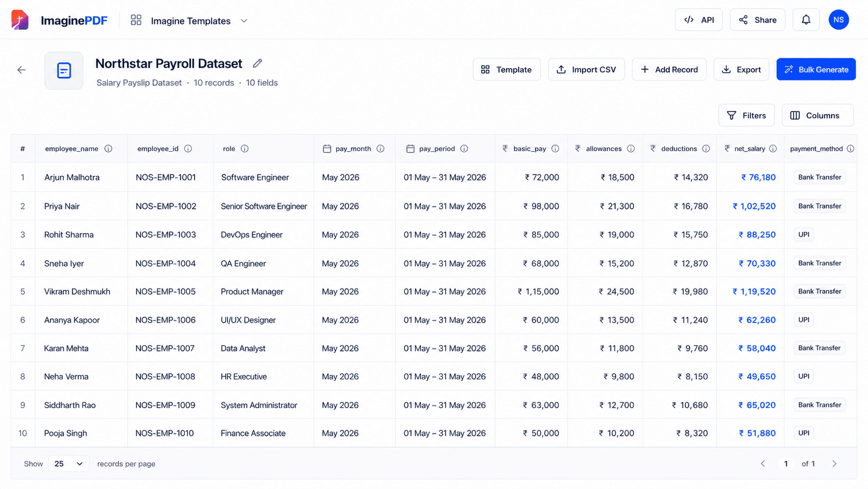Show info icon for net_salary column
The width and height of the screenshot is (868, 489).
(773, 149)
